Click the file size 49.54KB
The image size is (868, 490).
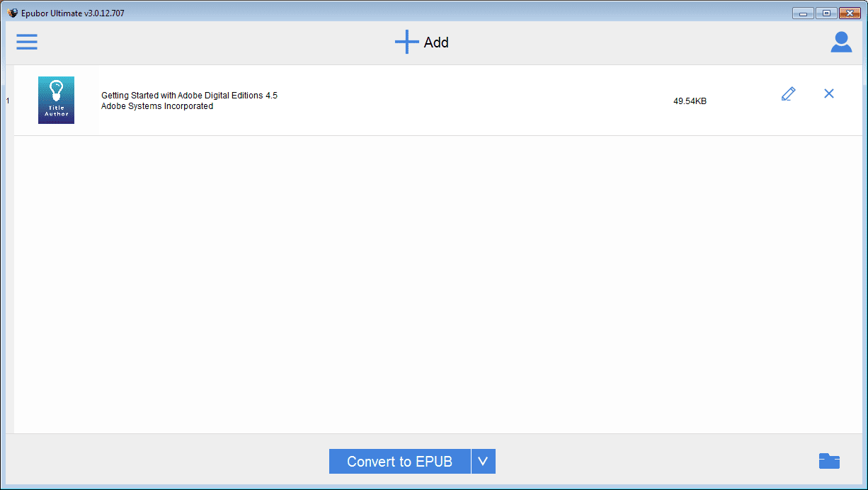690,101
